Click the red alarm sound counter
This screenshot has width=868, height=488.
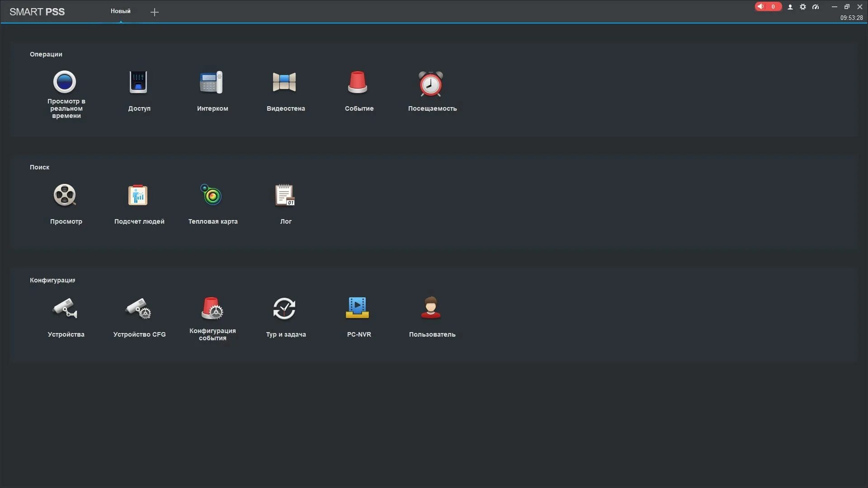[768, 7]
